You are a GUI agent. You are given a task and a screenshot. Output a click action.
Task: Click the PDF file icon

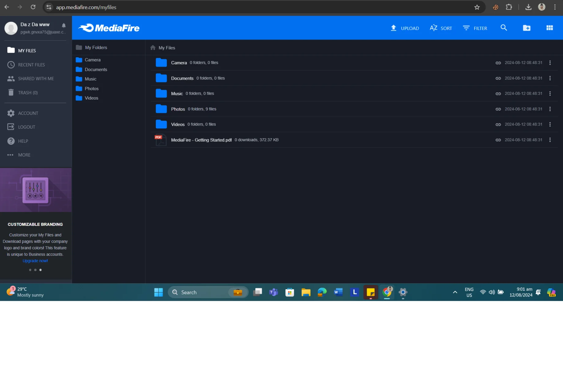coord(160,140)
